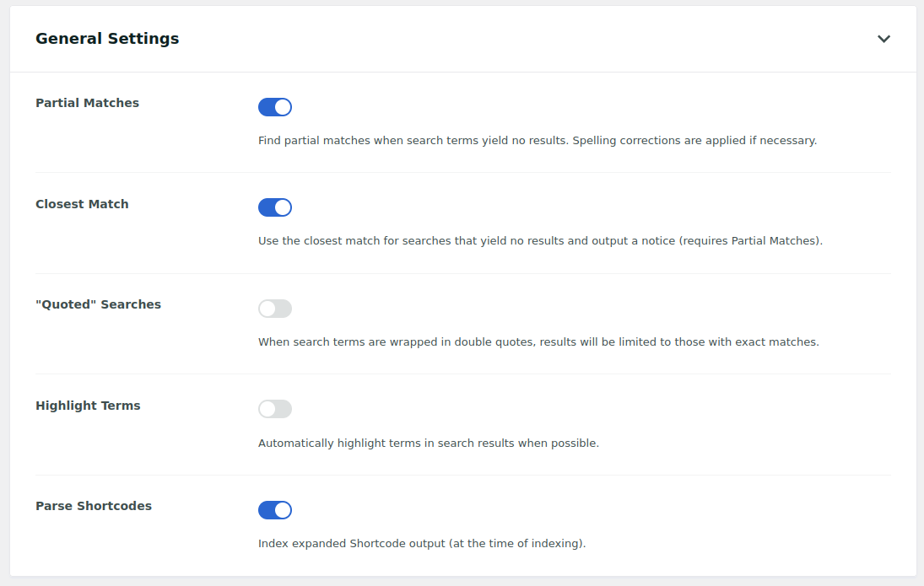Collapse the General Settings panel chevron
This screenshot has width=924, height=586.
(883, 39)
